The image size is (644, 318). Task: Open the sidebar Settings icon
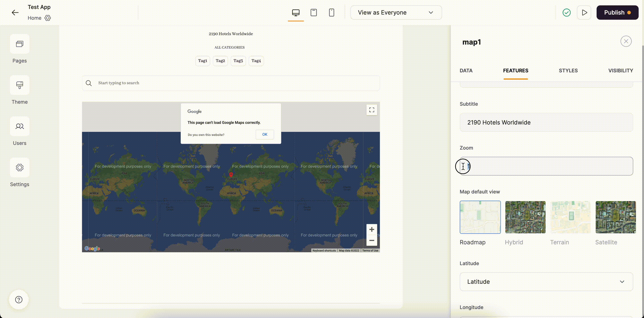pos(19,168)
